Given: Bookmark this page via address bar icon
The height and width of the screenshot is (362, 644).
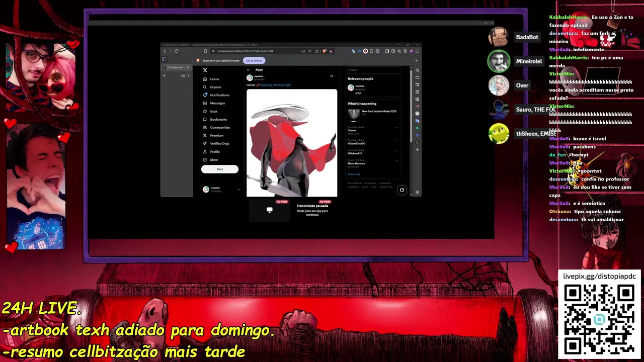Looking at the screenshot, I should tap(205, 51).
